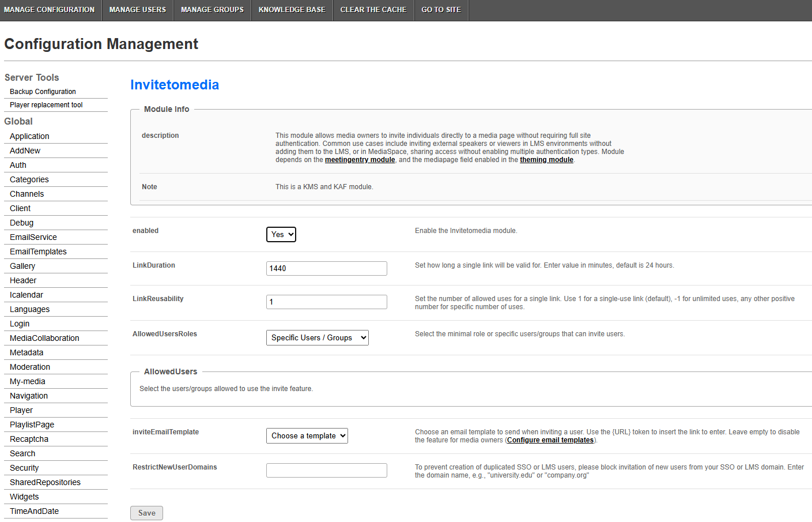The image size is (812, 522).
Task: Click Clear the Cache
Action: click(x=373, y=10)
